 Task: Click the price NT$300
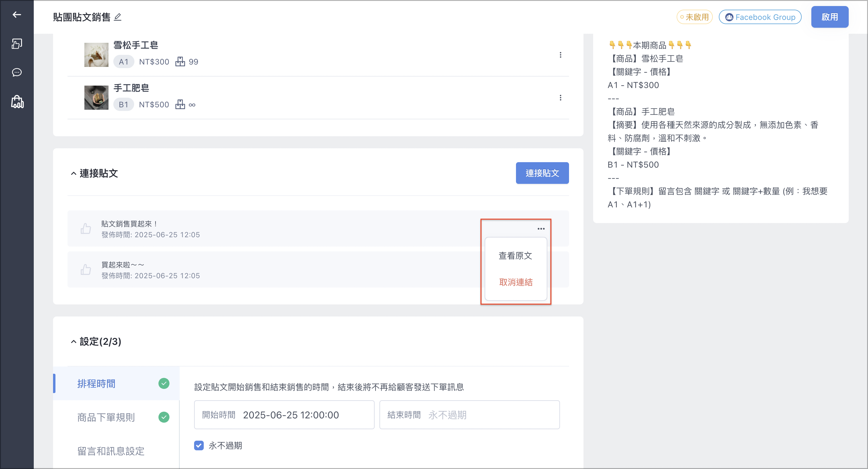[x=154, y=62]
